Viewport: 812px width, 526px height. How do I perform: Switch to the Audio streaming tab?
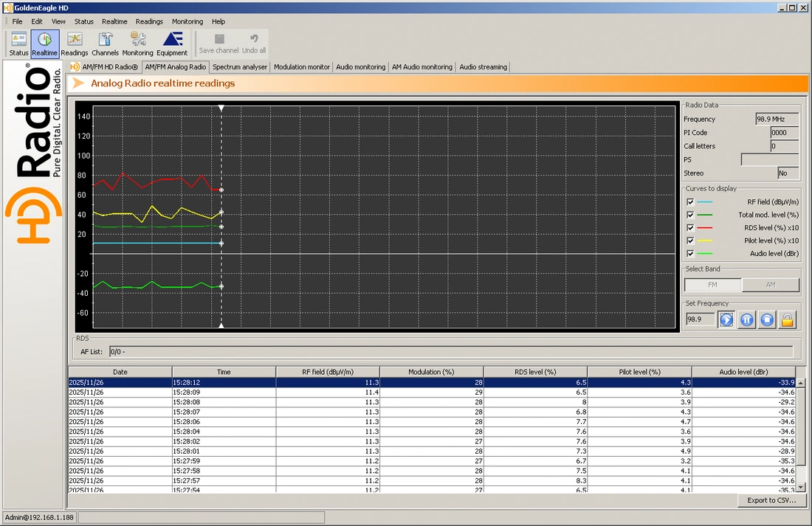(x=483, y=67)
